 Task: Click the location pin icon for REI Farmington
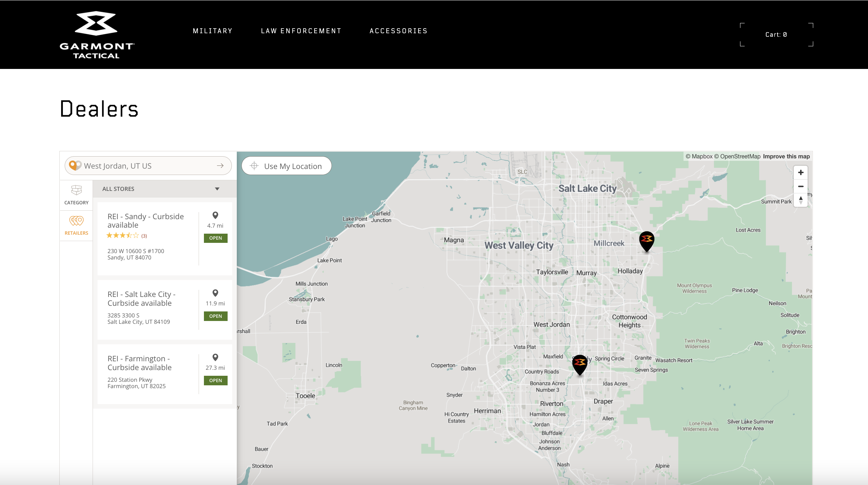215,357
